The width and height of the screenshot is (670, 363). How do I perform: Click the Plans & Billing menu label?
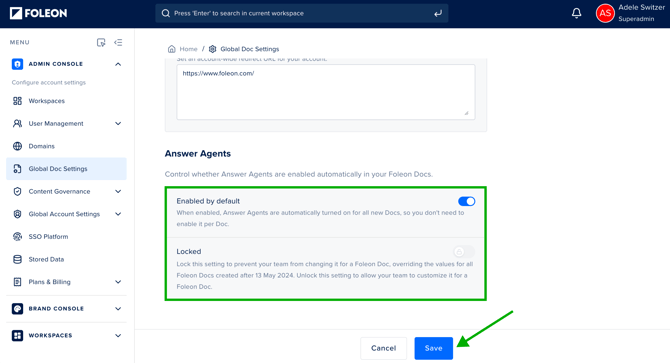pyautogui.click(x=50, y=282)
